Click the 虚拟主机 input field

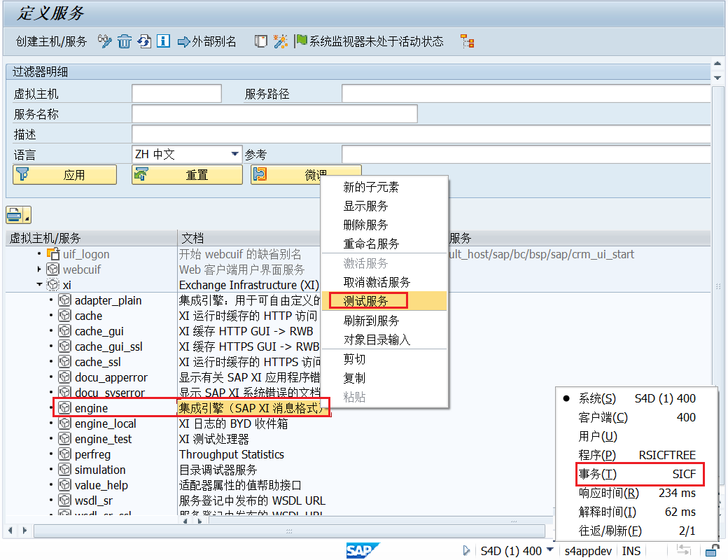[176, 94]
